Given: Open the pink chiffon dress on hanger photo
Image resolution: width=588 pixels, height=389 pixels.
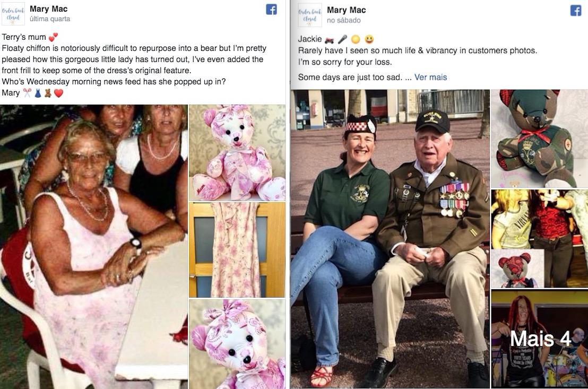Looking at the screenshot, I should point(237,250).
